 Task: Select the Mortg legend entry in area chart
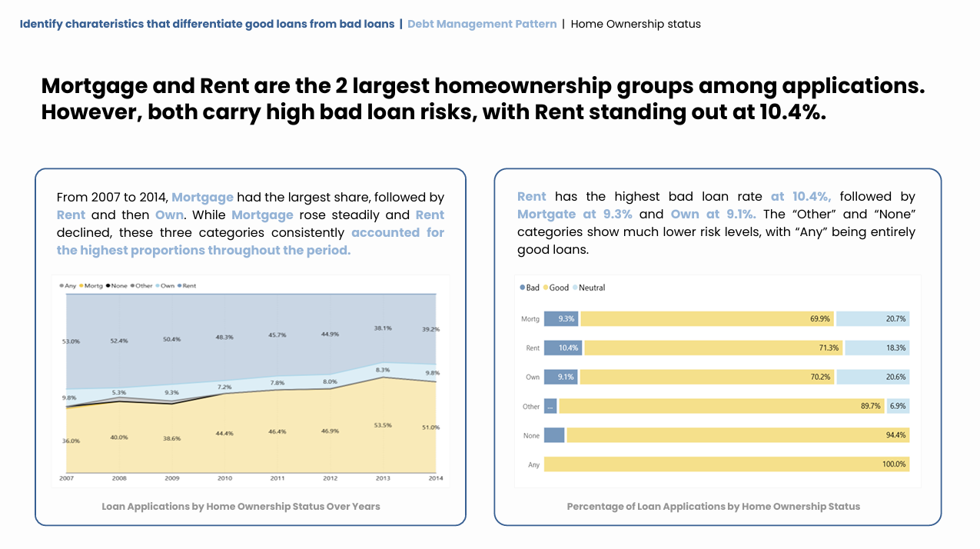tap(90, 286)
